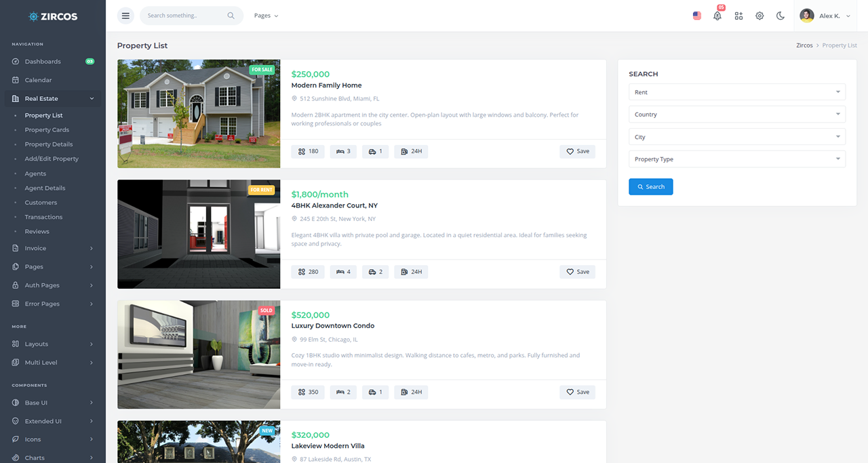This screenshot has height=463, width=868.
Task: Click the 4BHK Alexander Court photo
Action: coord(199,235)
